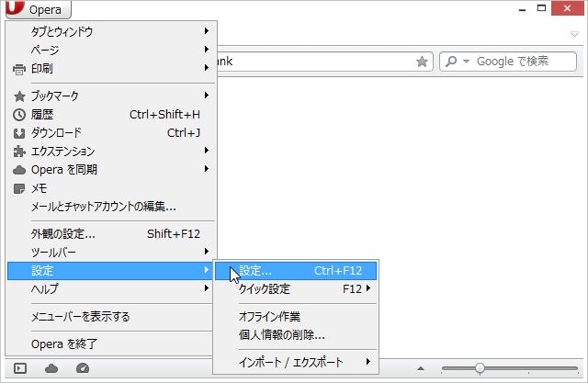Choose 個人情報の削除... in submenu

pyautogui.click(x=296, y=334)
